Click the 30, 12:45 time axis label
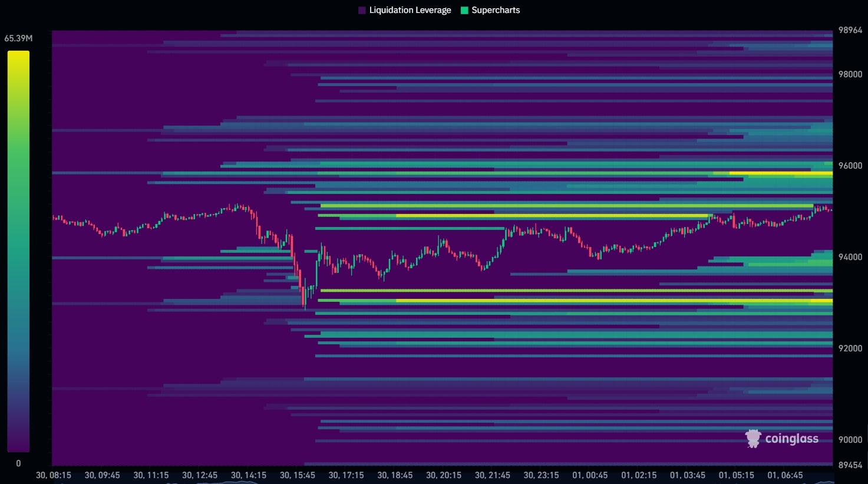The height and width of the screenshot is (484, 868). (x=200, y=475)
